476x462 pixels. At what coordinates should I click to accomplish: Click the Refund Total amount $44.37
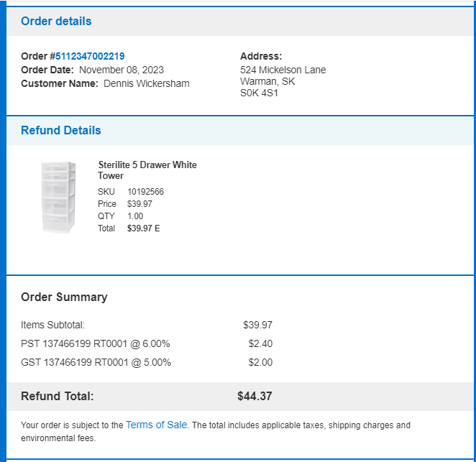tap(255, 396)
